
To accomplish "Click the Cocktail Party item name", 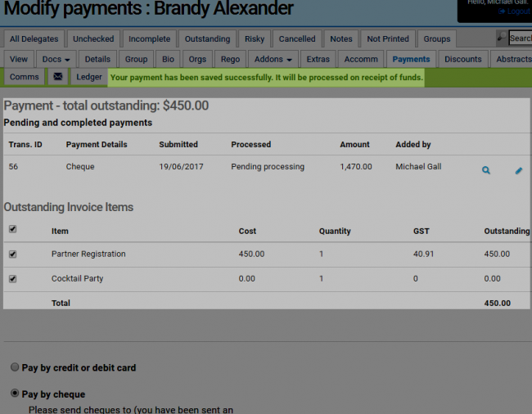I will click(x=78, y=279).
